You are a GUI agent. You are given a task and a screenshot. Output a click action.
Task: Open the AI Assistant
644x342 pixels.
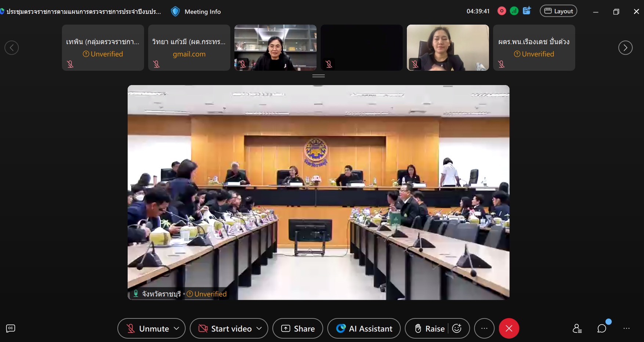pyautogui.click(x=364, y=328)
